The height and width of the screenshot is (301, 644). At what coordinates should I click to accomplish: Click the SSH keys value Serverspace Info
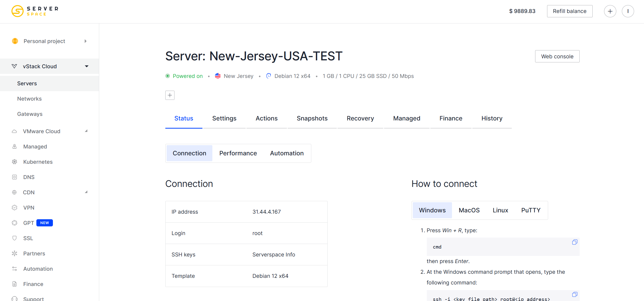coord(274,255)
